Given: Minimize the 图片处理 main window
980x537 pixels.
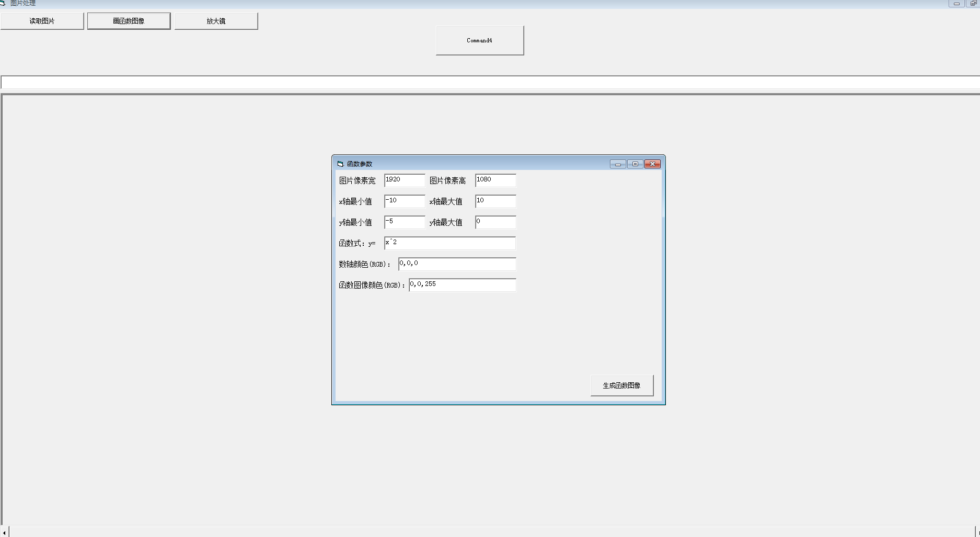Looking at the screenshot, I should click(x=956, y=3).
